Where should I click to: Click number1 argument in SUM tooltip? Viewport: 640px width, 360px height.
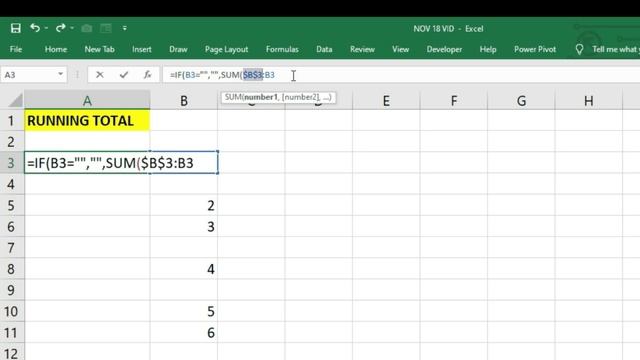point(260,97)
